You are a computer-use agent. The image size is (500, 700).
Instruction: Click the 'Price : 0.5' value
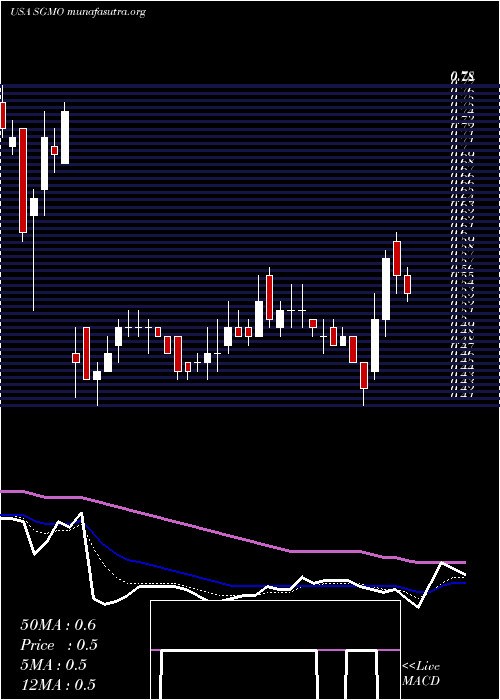pyautogui.click(x=59, y=645)
